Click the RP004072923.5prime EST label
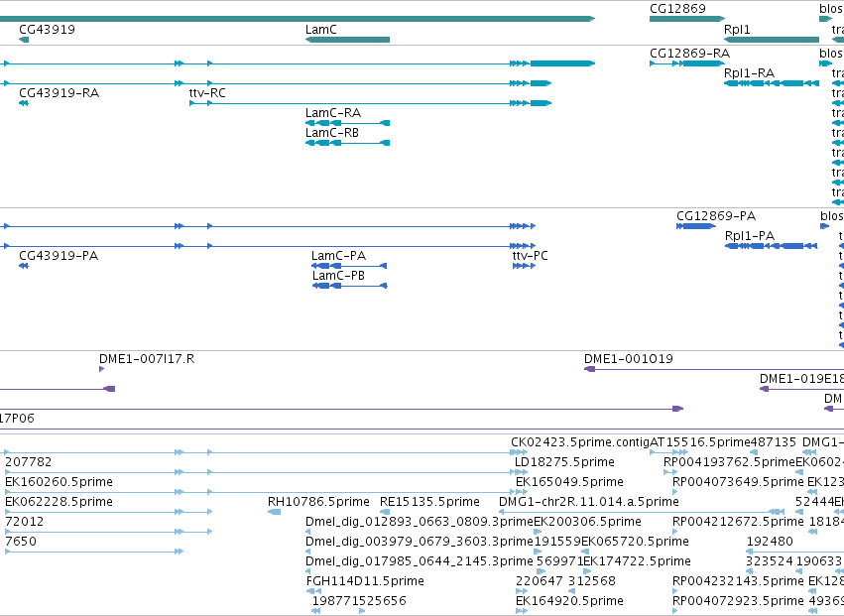Image resolution: width=844 pixels, height=616 pixels. (x=738, y=600)
